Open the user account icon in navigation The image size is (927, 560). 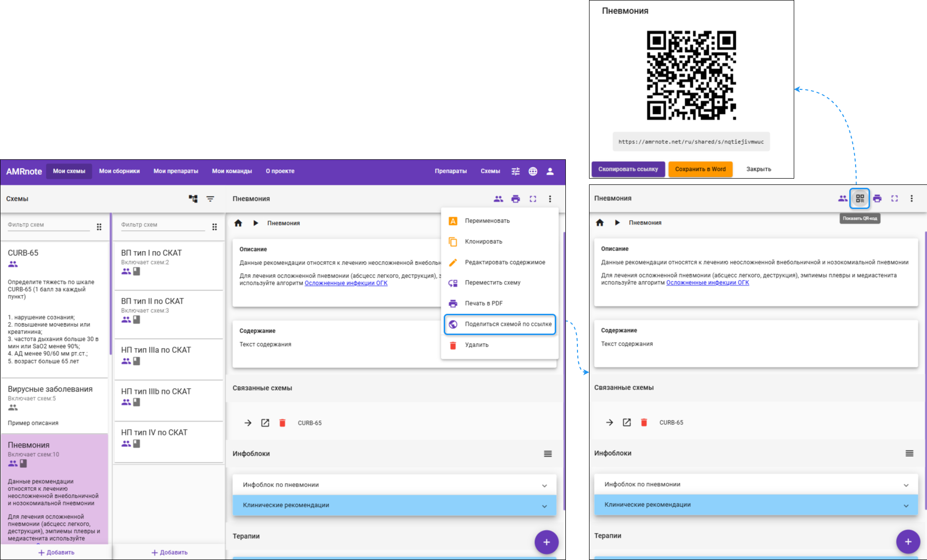(550, 171)
